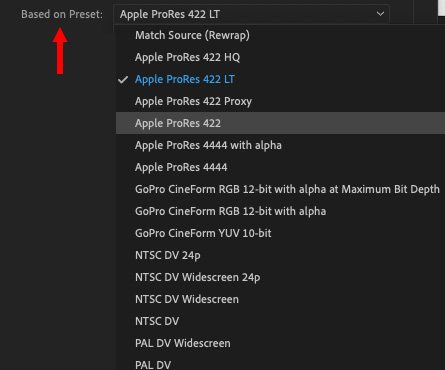
Task: Open the Based on Preset dropdown
Action: (251, 14)
